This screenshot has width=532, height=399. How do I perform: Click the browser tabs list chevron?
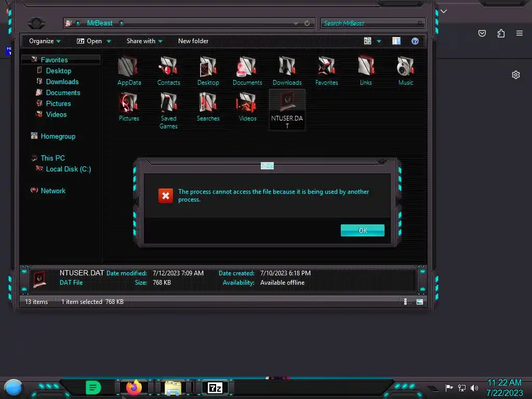click(444, 11)
